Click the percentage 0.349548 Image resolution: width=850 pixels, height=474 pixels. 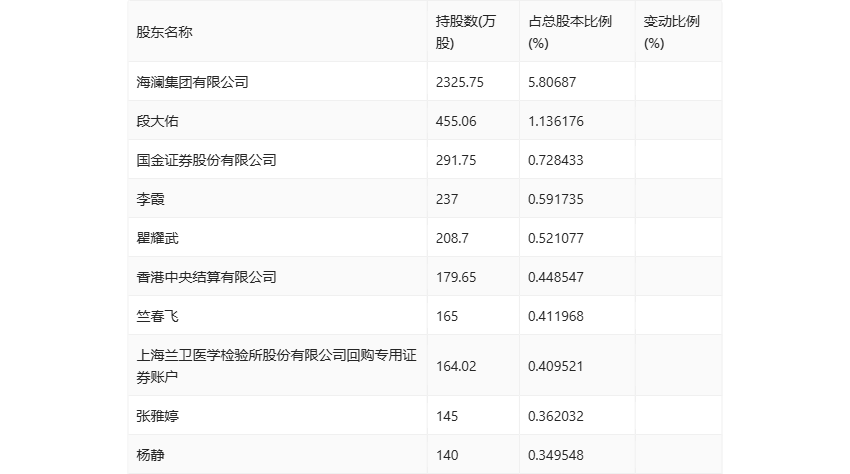(x=556, y=455)
